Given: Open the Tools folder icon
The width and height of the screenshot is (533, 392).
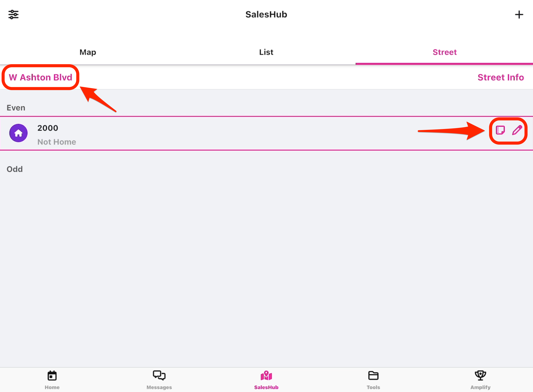Looking at the screenshot, I should pos(373,375).
